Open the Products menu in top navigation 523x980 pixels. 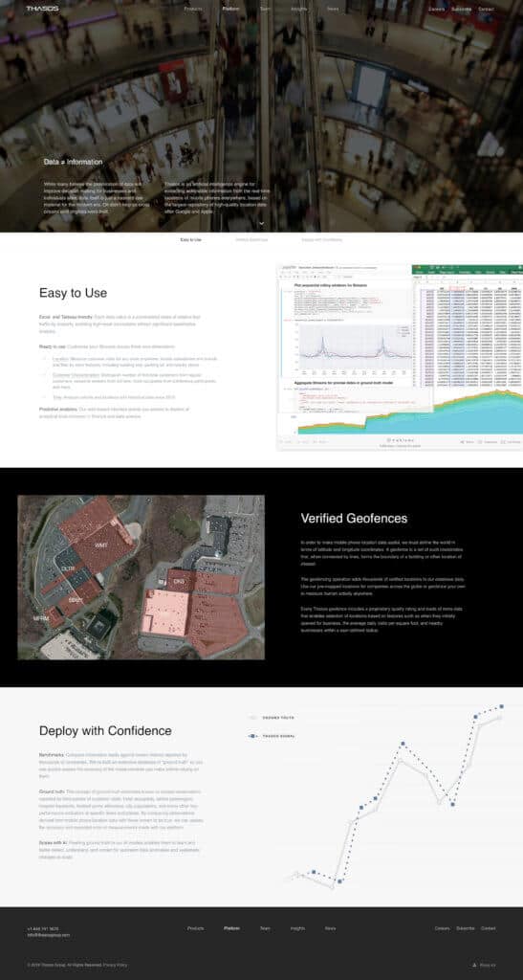click(x=193, y=10)
